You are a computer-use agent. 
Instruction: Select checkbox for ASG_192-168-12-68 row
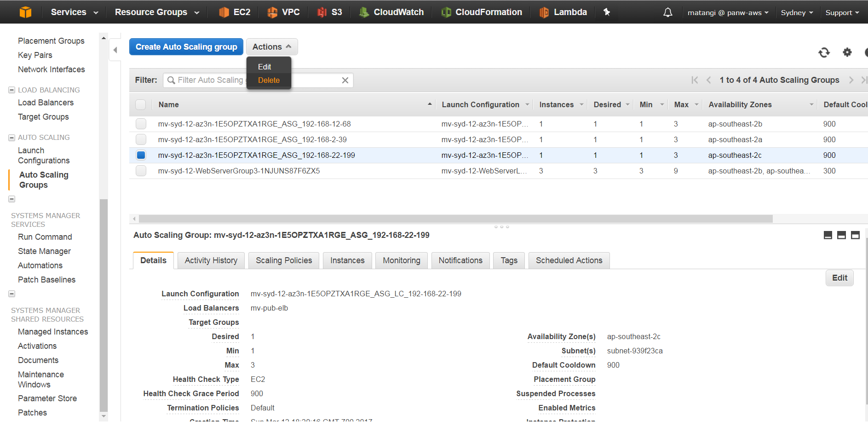point(141,124)
